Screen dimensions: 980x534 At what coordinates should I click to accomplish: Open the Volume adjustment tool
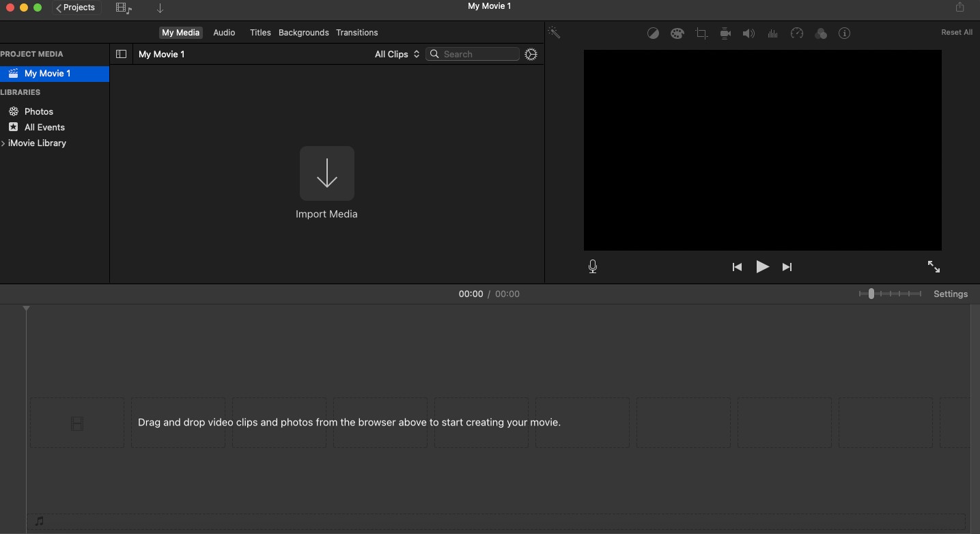pos(749,33)
